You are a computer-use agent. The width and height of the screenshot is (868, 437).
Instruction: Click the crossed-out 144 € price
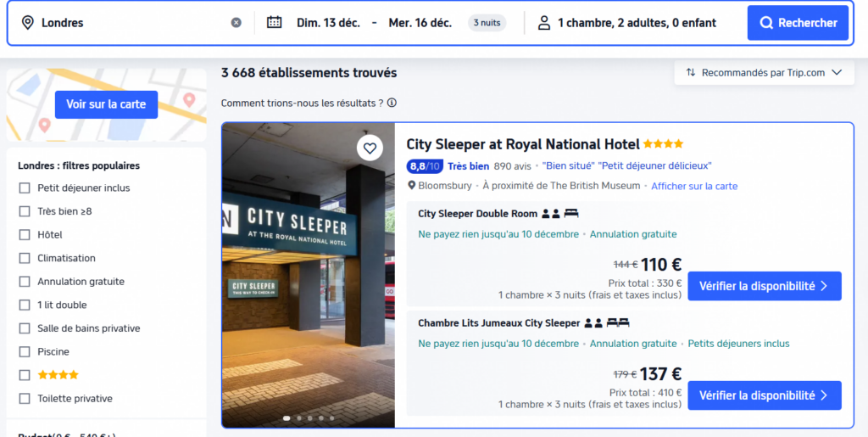click(x=626, y=266)
